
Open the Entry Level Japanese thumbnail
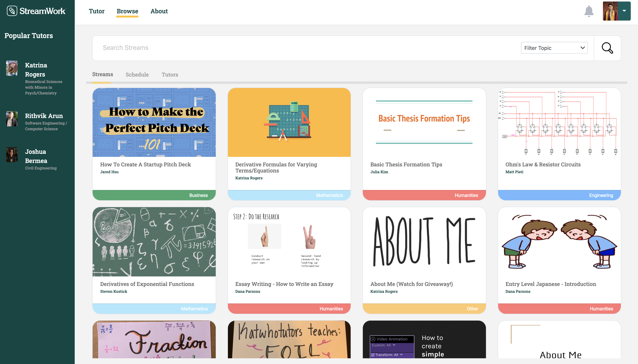tap(559, 242)
